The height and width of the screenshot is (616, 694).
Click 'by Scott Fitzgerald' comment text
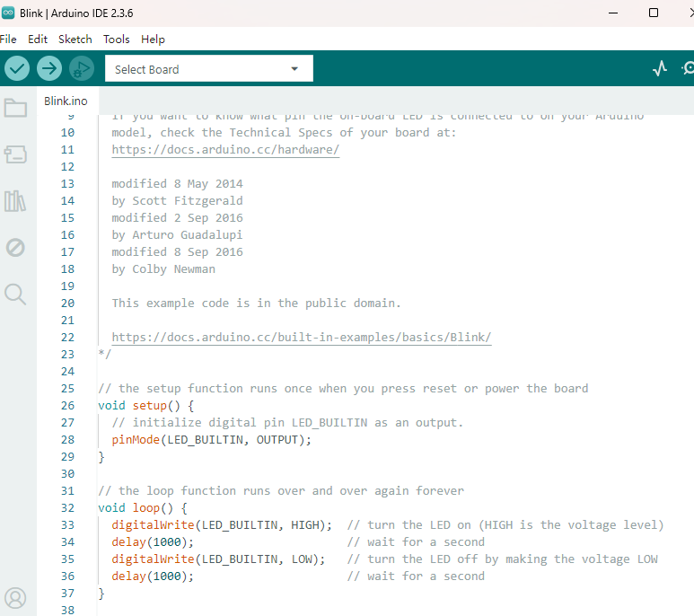point(177,201)
